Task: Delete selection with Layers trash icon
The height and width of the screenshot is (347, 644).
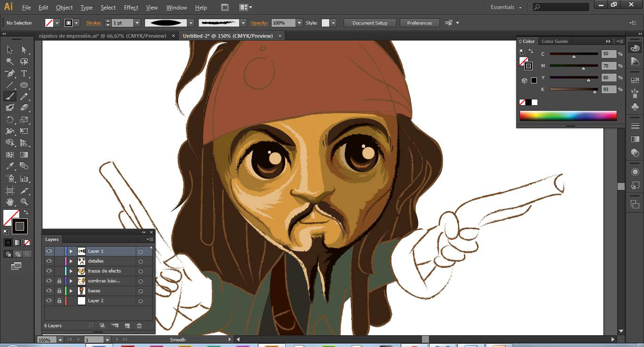Action: pyautogui.click(x=139, y=326)
